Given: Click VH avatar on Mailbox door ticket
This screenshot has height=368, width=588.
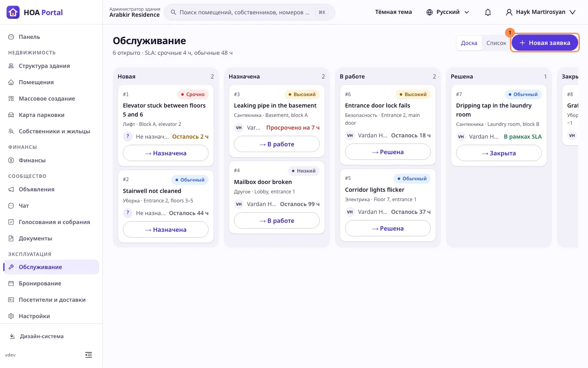Looking at the screenshot, I should (x=239, y=204).
